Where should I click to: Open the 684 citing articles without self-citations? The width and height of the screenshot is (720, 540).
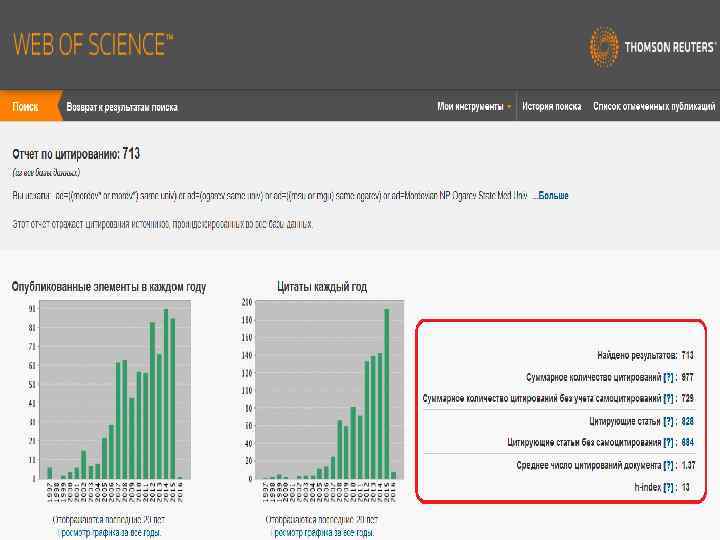pos(687,442)
